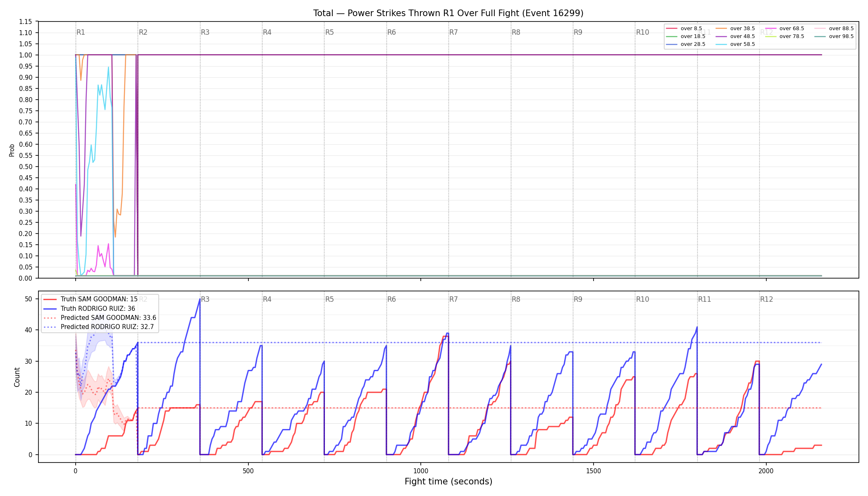Click the 0.50 tick on the Prob axis
868x496 pixels.
click(26, 167)
